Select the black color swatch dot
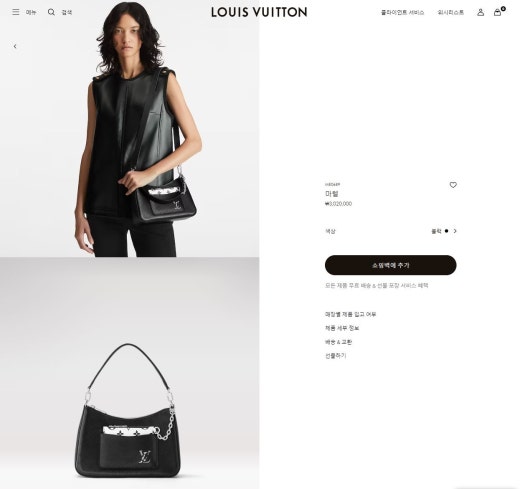This screenshot has width=520, height=489. coord(446,231)
